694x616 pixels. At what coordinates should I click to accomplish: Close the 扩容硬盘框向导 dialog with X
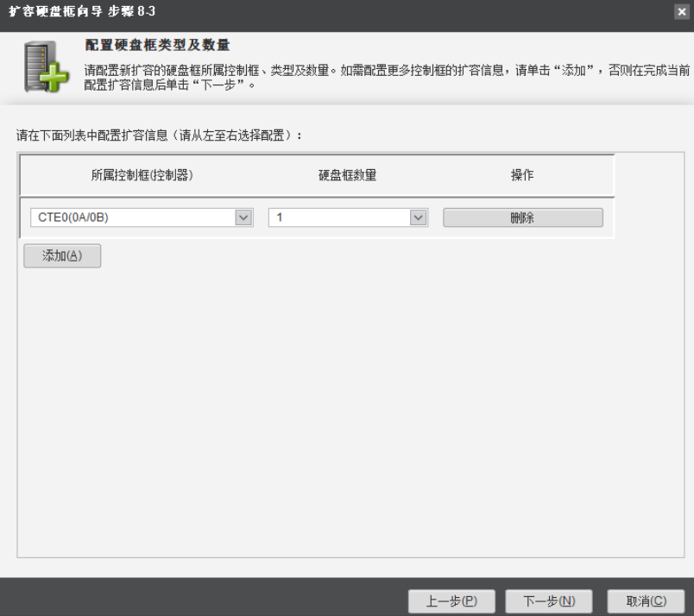coord(682,11)
